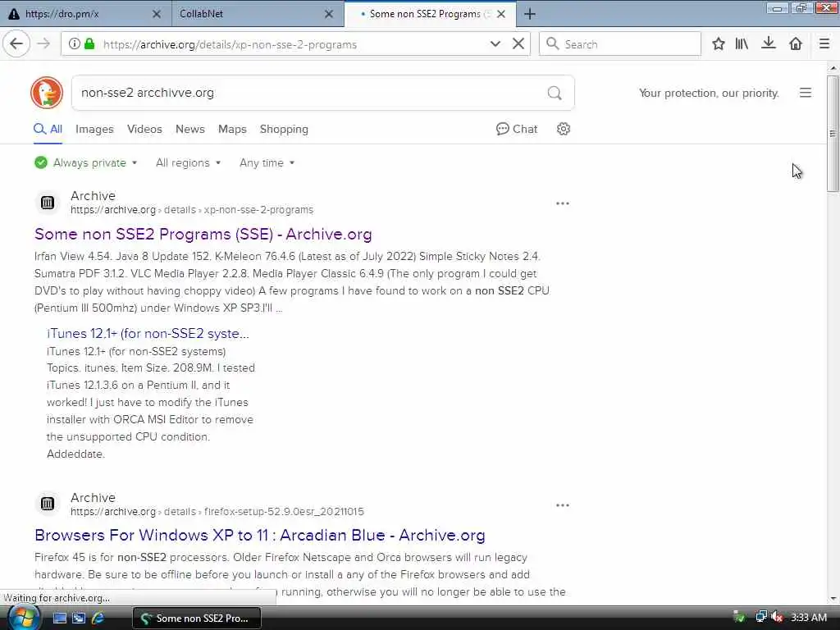Open DuckDuckGo side menu icon
The image size is (840, 630).
pos(806,93)
